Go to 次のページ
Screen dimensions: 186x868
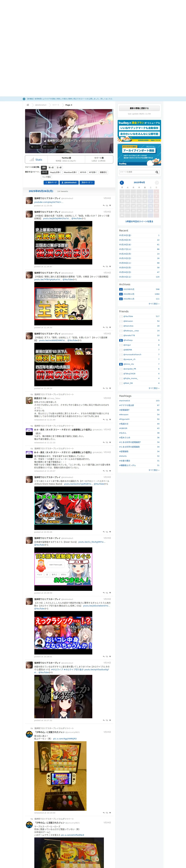pos(87,182)
